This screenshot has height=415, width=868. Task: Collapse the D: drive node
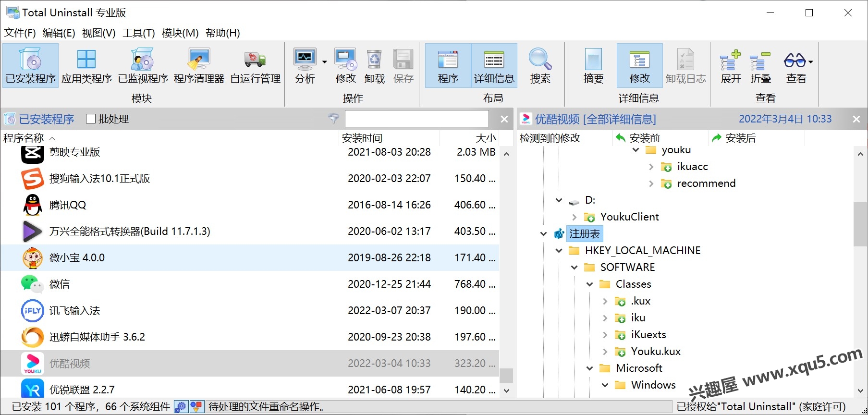click(x=559, y=200)
